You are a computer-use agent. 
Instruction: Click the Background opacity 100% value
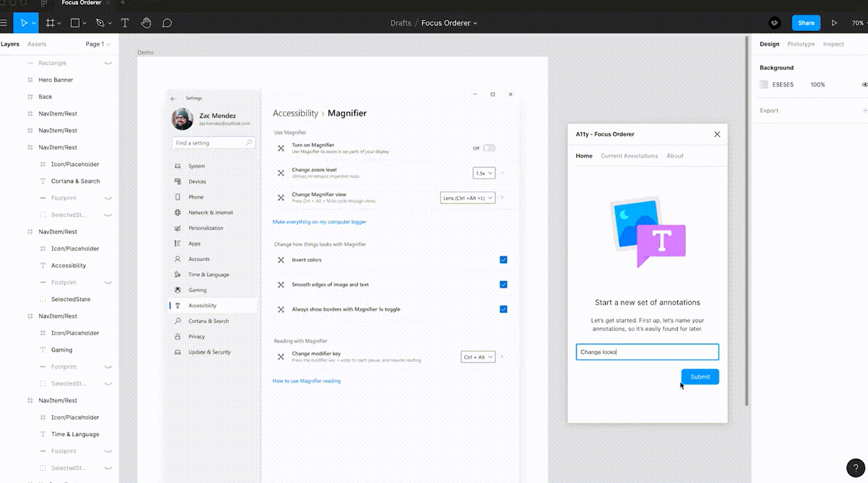click(818, 85)
